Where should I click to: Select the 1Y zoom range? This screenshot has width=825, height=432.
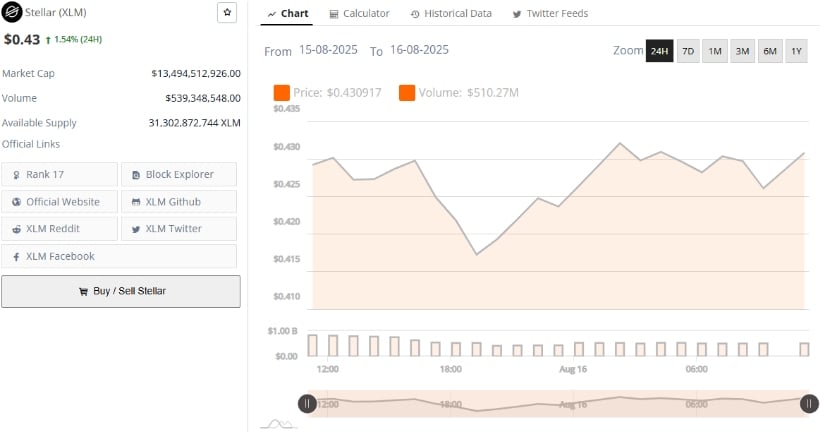pyautogui.click(x=796, y=51)
